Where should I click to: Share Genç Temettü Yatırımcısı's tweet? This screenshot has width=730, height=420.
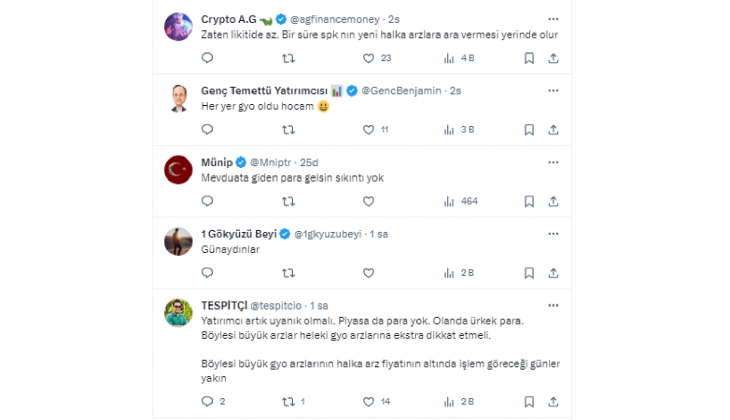click(x=555, y=129)
